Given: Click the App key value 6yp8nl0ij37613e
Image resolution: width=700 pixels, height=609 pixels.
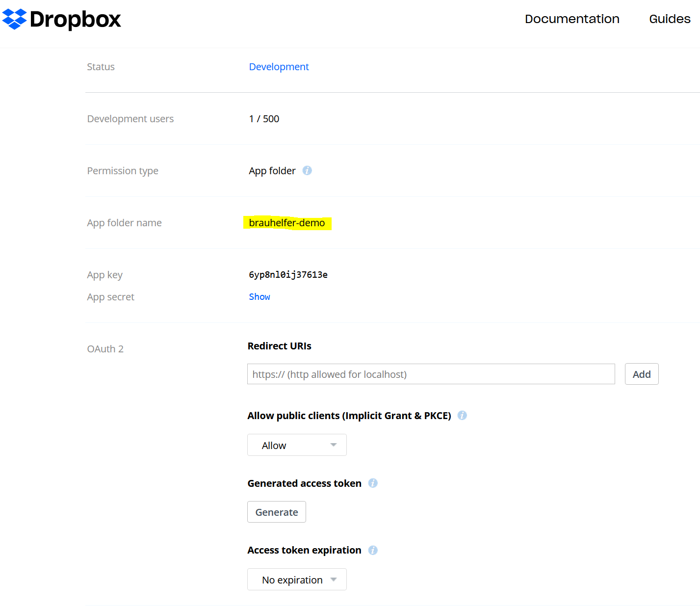Looking at the screenshot, I should [x=288, y=275].
